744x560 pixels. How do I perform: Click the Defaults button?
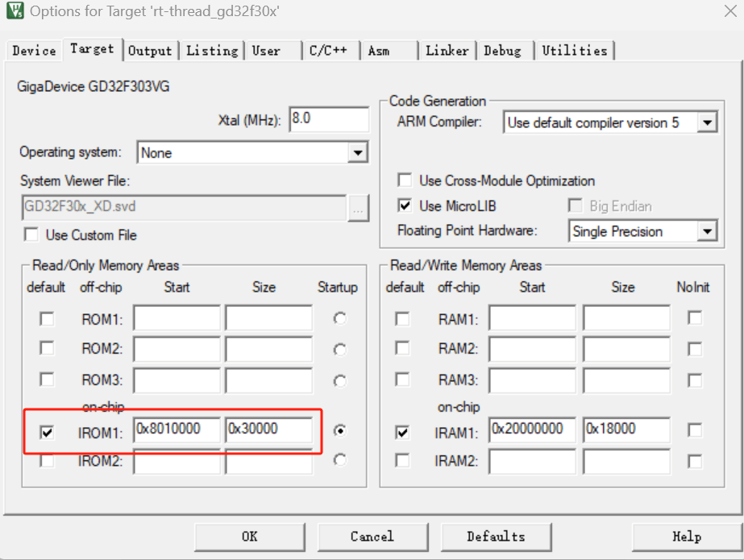tap(496, 537)
